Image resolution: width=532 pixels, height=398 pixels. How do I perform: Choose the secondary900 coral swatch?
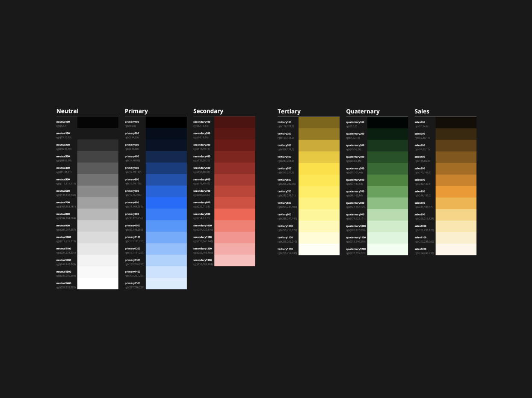pos(235,214)
